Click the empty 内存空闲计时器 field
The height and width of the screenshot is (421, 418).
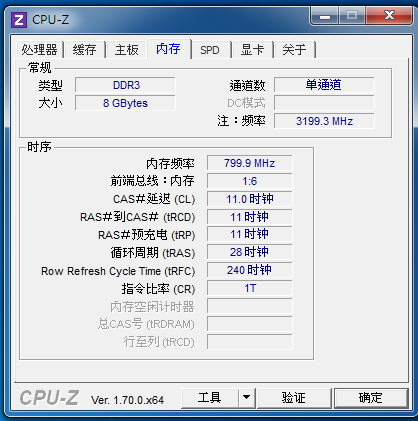point(250,306)
